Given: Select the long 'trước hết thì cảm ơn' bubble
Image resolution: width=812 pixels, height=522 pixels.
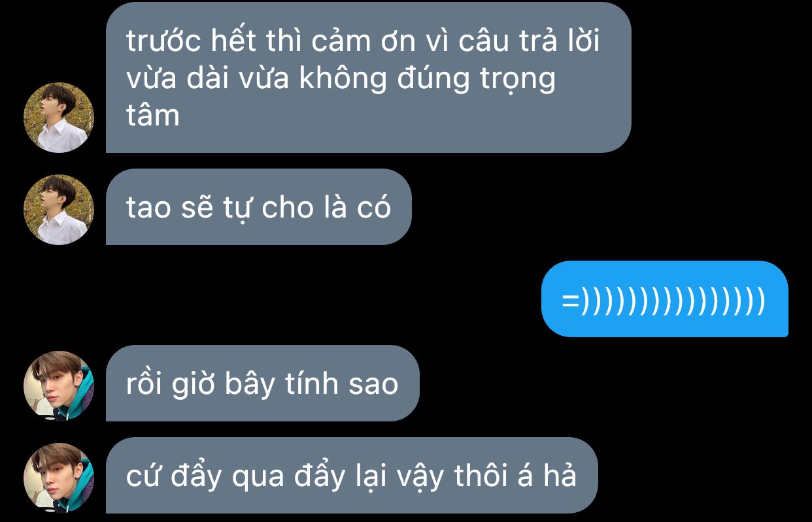Looking at the screenshot, I should (369, 78).
